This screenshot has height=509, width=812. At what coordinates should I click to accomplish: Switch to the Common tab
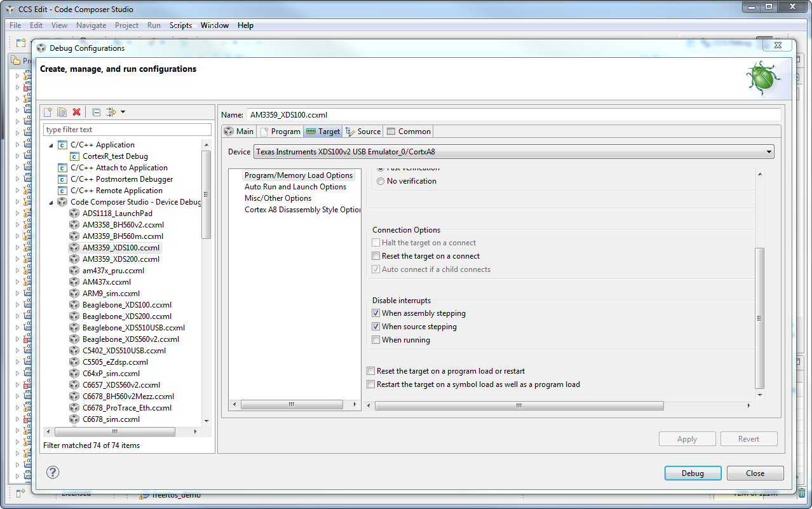tap(409, 132)
